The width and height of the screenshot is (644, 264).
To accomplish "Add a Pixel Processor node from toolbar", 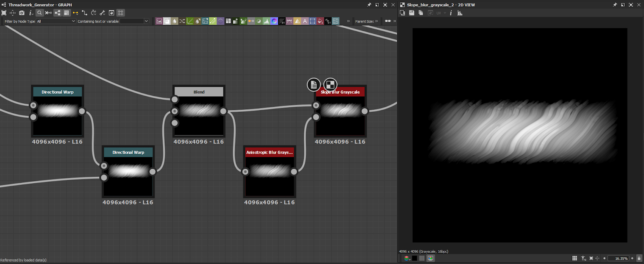I will 282,21.
